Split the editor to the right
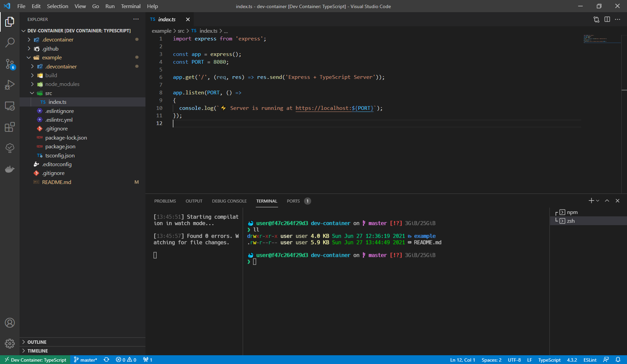Image resolution: width=627 pixels, height=364 pixels. 607,20
